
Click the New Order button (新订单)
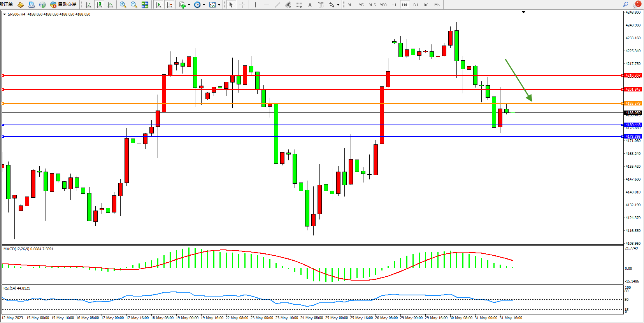7,5
